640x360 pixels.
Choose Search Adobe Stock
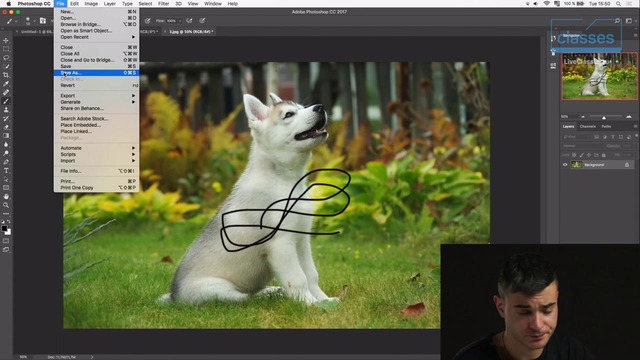tap(96, 119)
